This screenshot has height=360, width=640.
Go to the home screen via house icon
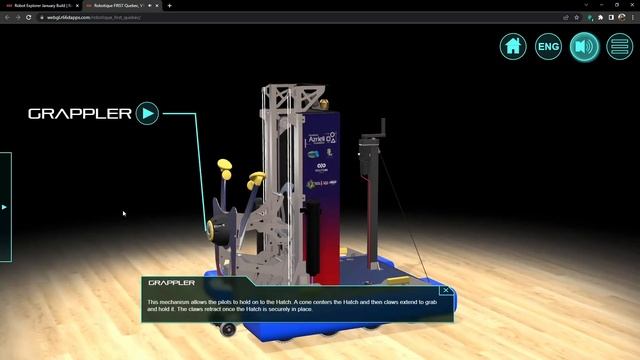pyautogui.click(x=513, y=47)
